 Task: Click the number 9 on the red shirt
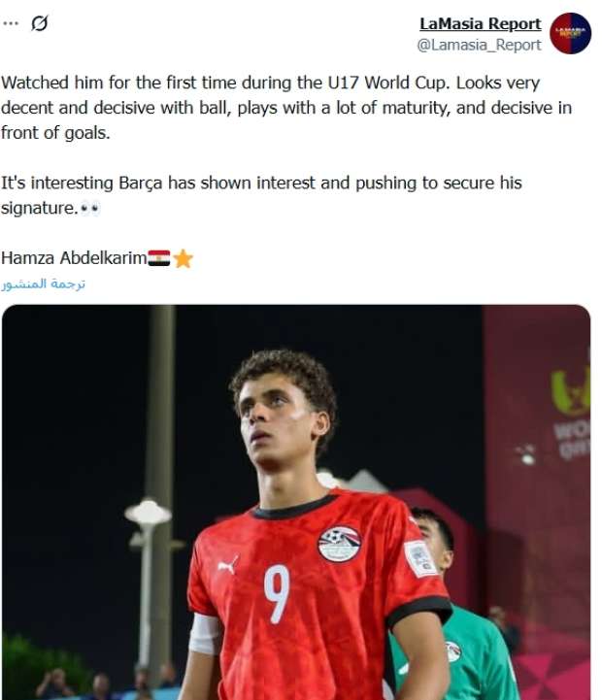point(277,594)
